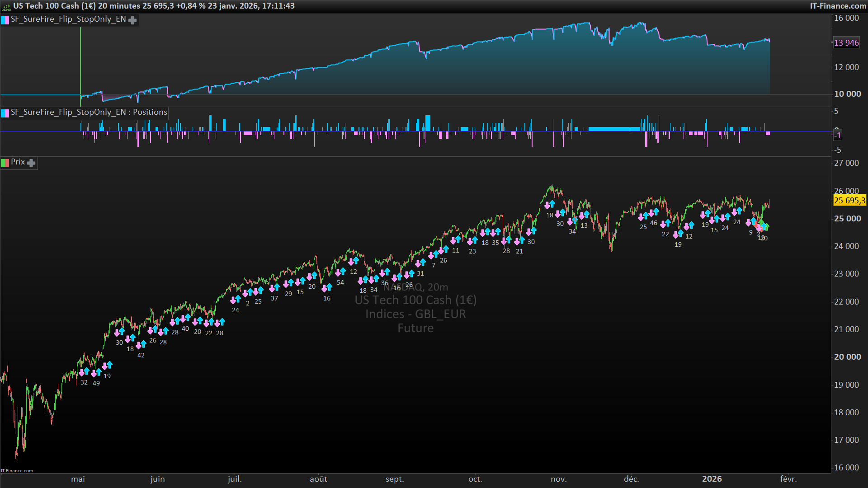Click the 13 946 equity value label
Screen dimensions: 868x488
point(846,43)
